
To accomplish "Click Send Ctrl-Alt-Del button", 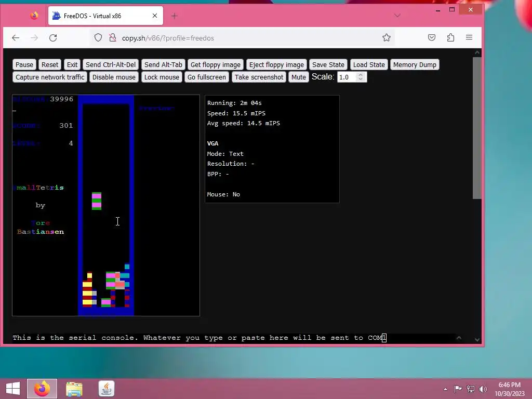I will click(111, 64).
